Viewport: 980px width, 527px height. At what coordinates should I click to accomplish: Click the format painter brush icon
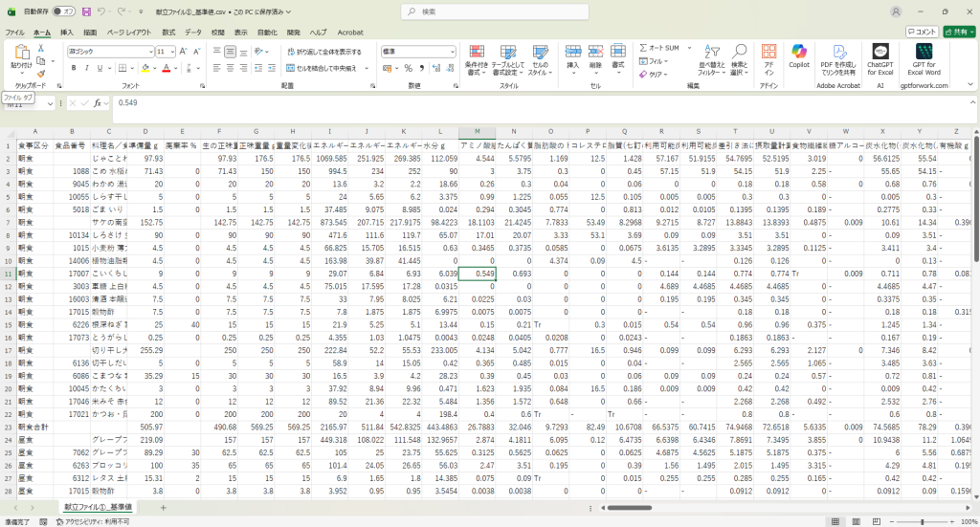coord(41,73)
